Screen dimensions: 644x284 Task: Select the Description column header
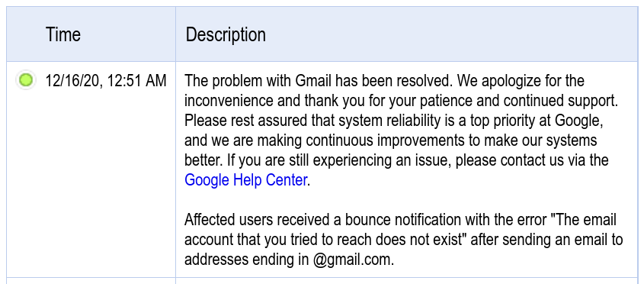pos(226,34)
